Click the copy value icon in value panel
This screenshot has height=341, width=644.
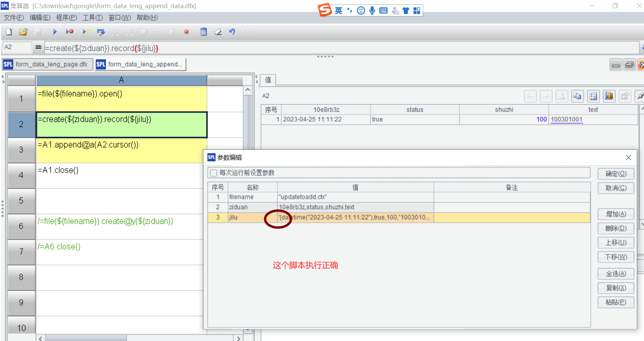577,96
